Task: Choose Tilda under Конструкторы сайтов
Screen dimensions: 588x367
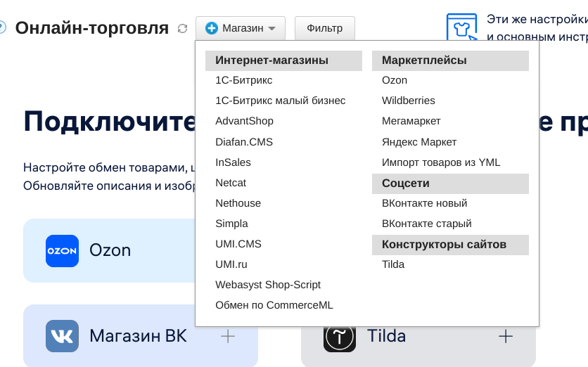Action: tap(393, 264)
